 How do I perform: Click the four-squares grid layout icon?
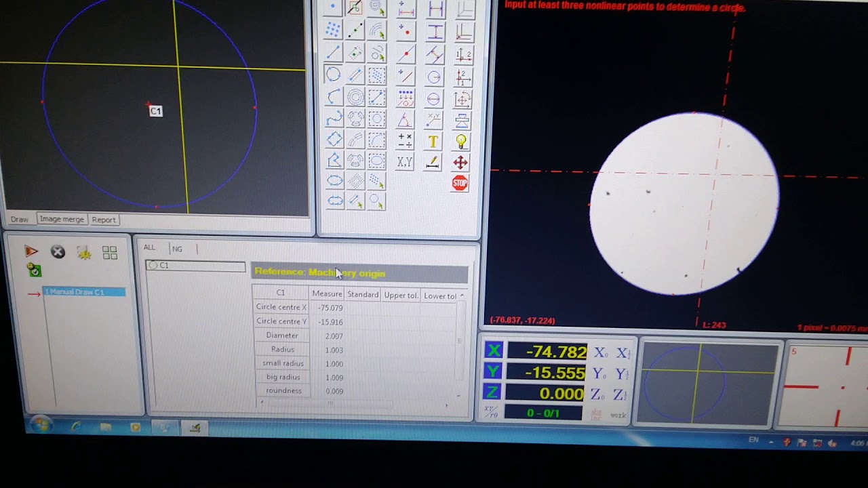pyautogui.click(x=110, y=253)
